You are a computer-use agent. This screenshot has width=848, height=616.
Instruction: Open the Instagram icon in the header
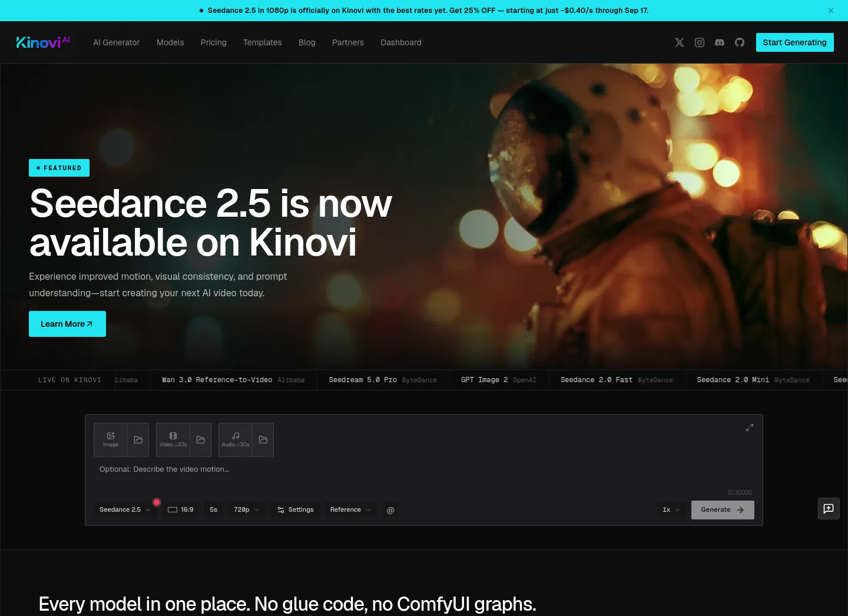(700, 42)
